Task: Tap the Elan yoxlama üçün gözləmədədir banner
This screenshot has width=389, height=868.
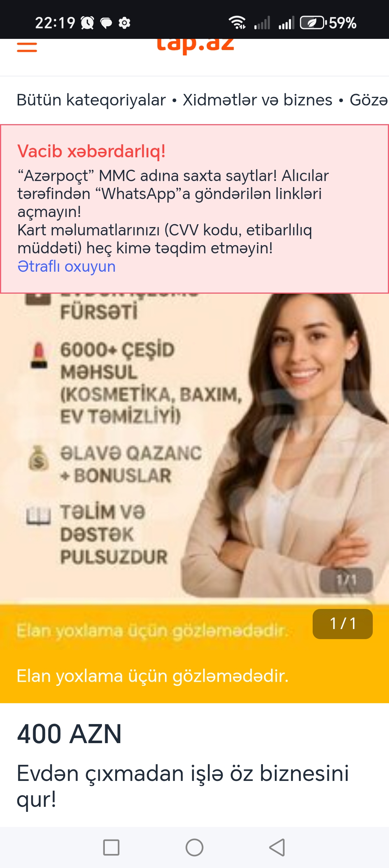Action: [194, 675]
